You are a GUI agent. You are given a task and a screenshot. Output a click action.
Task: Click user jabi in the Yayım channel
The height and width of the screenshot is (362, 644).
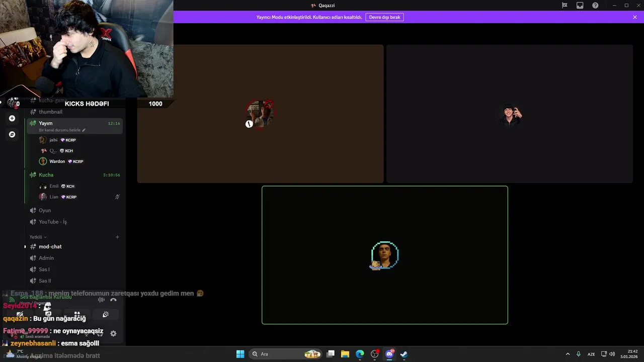[x=53, y=140]
